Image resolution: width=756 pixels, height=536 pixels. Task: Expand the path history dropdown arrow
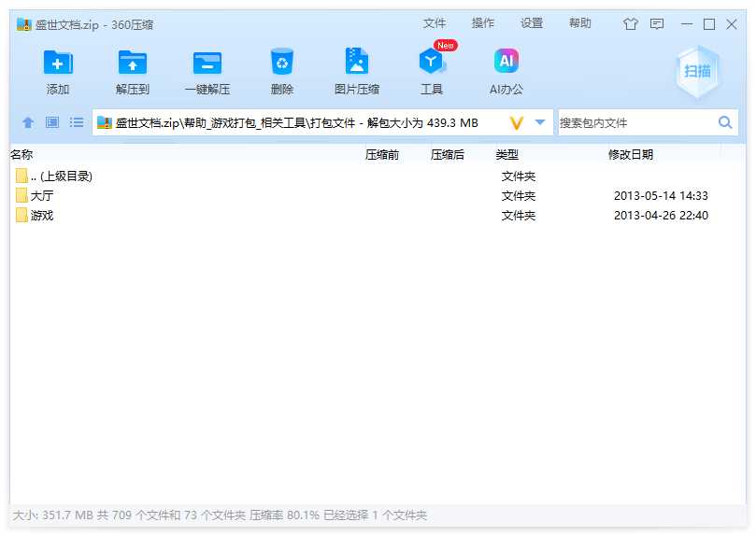[x=540, y=123]
